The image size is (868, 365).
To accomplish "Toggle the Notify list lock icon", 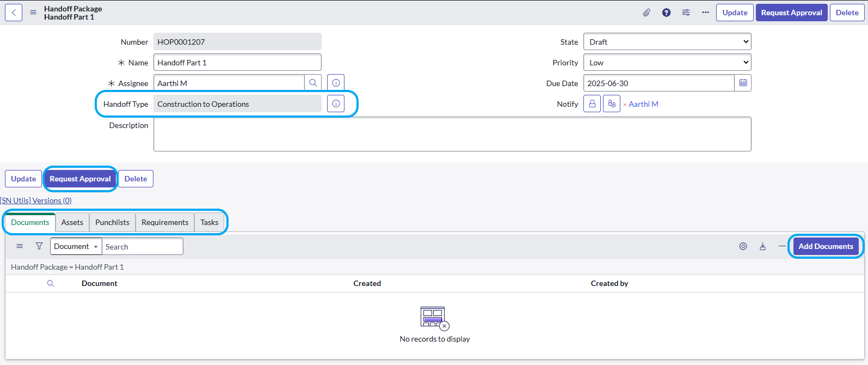I will [x=592, y=104].
